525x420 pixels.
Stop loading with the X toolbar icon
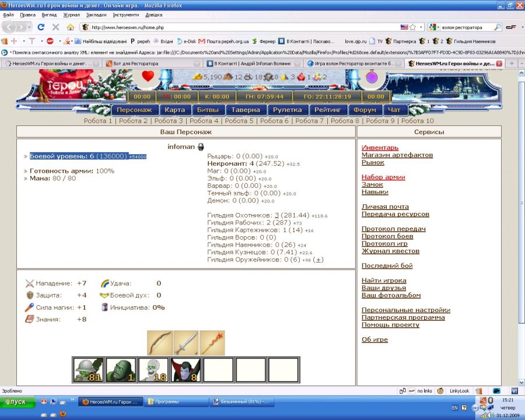point(55,27)
